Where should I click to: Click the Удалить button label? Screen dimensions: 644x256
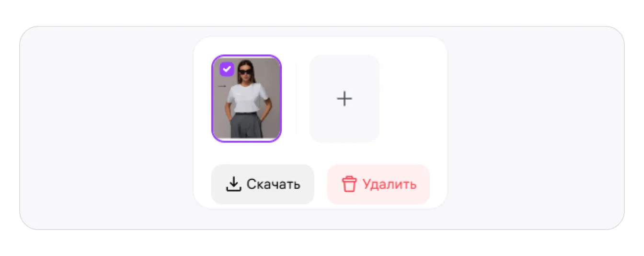[390, 184]
